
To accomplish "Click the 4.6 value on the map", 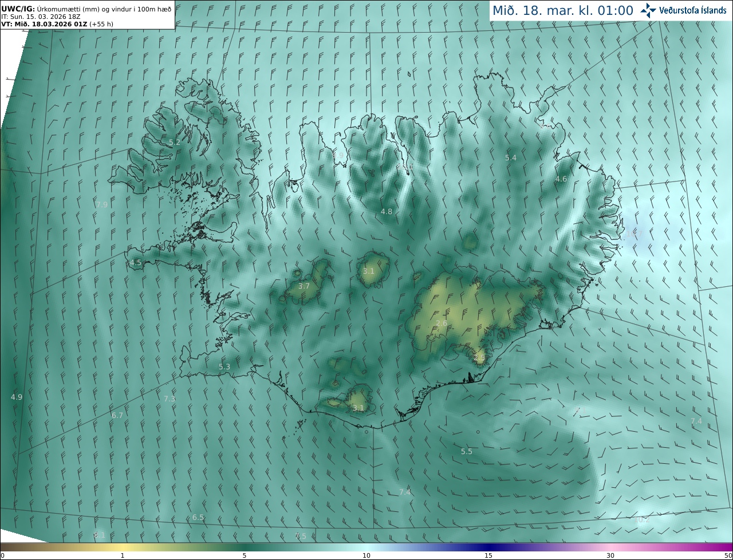I will pyautogui.click(x=561, y=179).
